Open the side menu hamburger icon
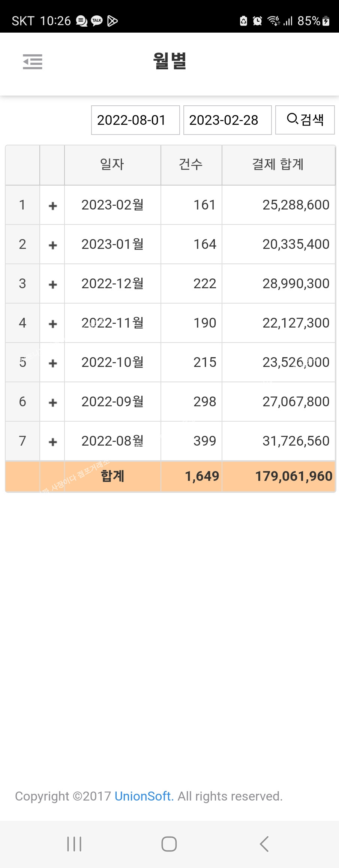Viewport: 339px width, 868px height. pos(33,62)
